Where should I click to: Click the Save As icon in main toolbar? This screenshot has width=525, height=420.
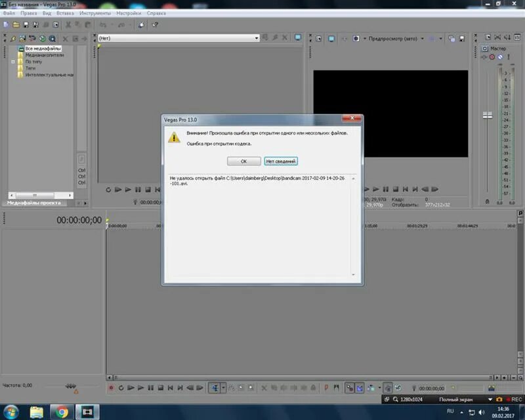(35, 25)
